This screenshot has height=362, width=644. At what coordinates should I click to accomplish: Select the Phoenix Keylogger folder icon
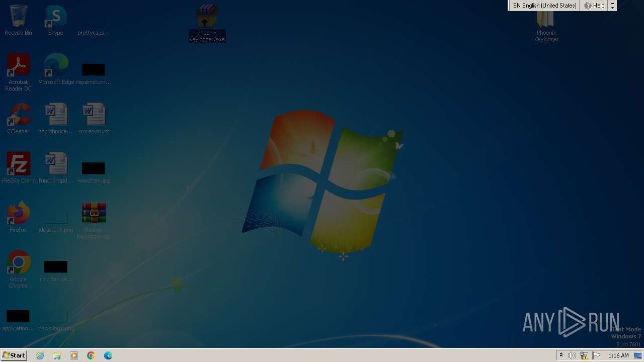(x=546, y=25)
